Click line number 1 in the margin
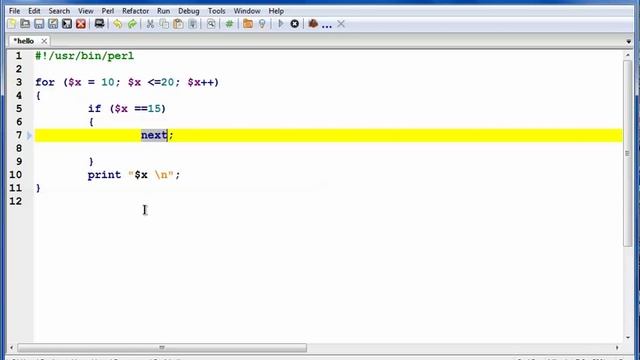Screen dimensions: 640x360 tap(19, 56)
